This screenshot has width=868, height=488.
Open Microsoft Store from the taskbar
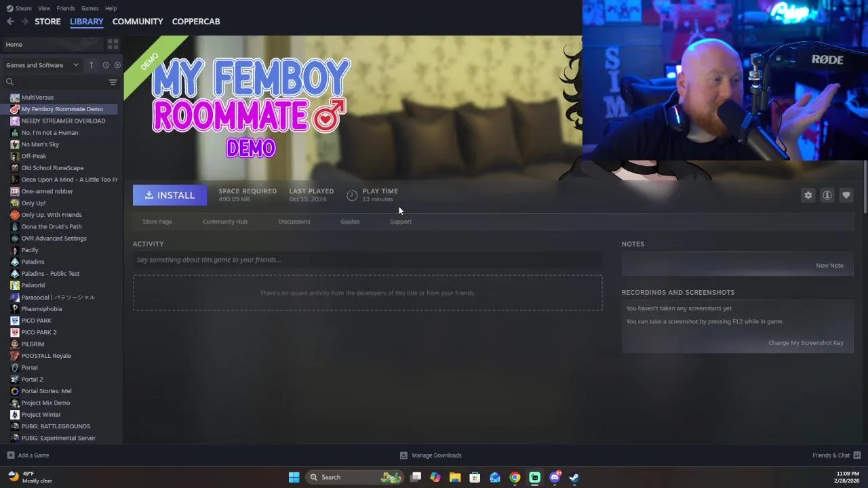(475, 477)
